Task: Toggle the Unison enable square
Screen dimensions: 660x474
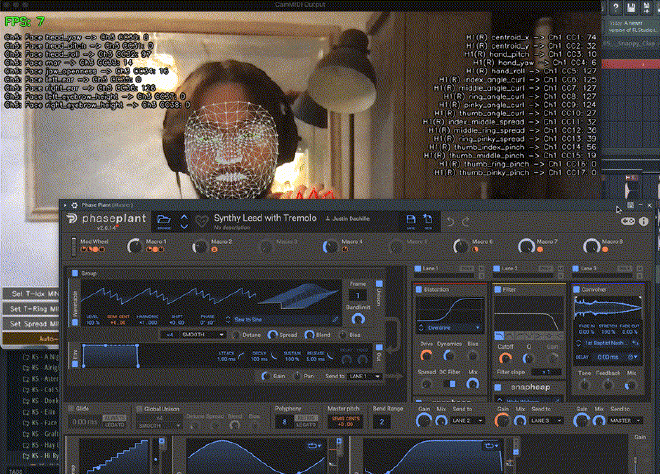Action: coord(379,283)
